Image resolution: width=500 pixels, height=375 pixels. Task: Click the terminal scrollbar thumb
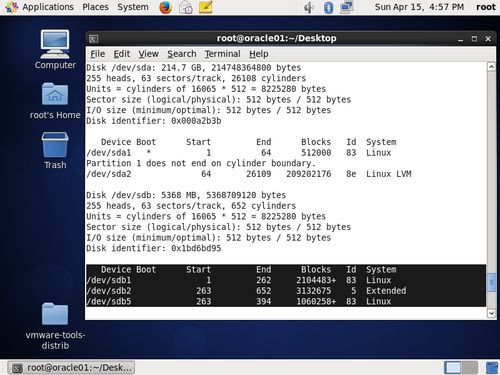click(x=491, y=283)
